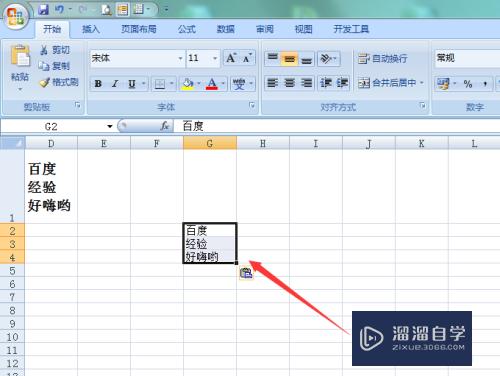Image resolution: width=500 pixels, height=376 pixels.
Task: Click the insert function fx icon
Action: click(164, 126)
